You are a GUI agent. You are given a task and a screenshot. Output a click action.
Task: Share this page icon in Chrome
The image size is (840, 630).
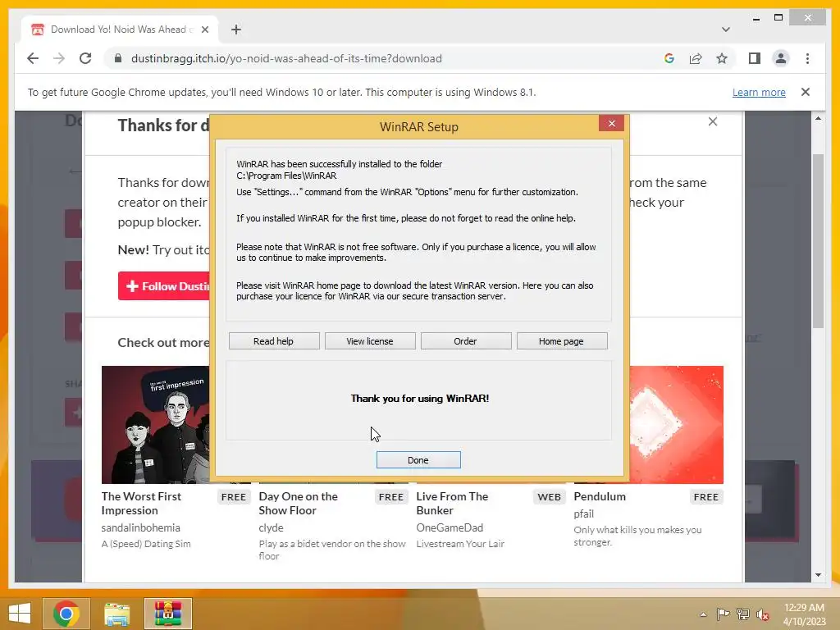click(x=696, y=58)
